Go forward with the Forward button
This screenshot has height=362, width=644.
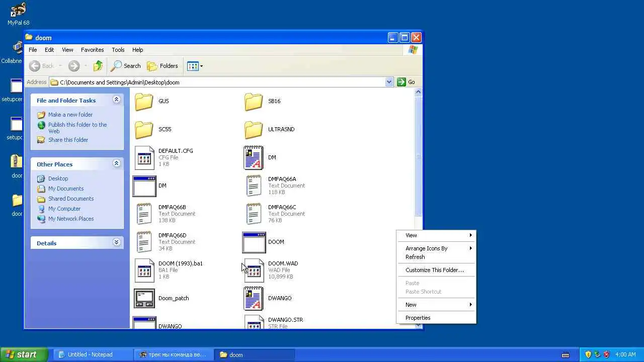coord(74,66)
